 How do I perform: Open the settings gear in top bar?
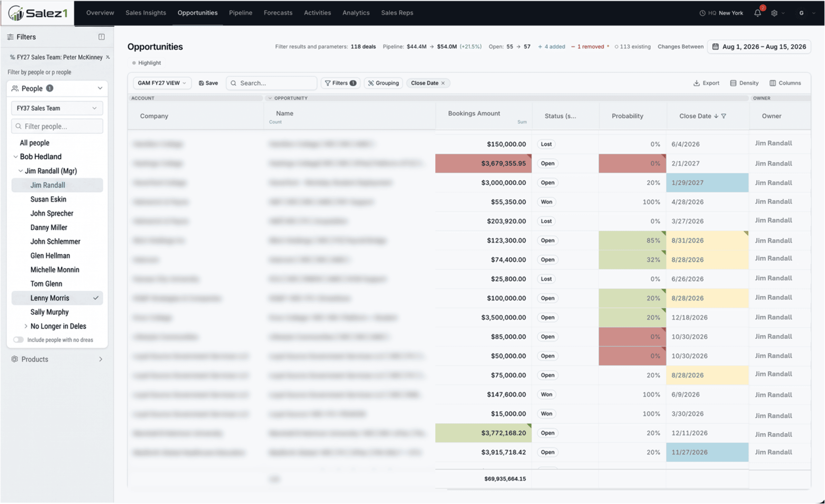(x=774, y=13)
